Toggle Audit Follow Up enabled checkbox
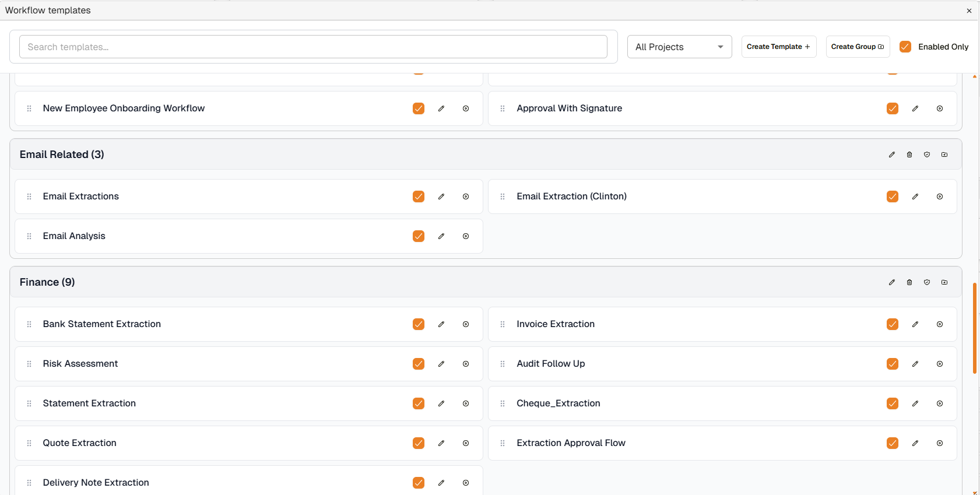The height and width of the screenshot is (495, 980). click(x=893, y=364)
